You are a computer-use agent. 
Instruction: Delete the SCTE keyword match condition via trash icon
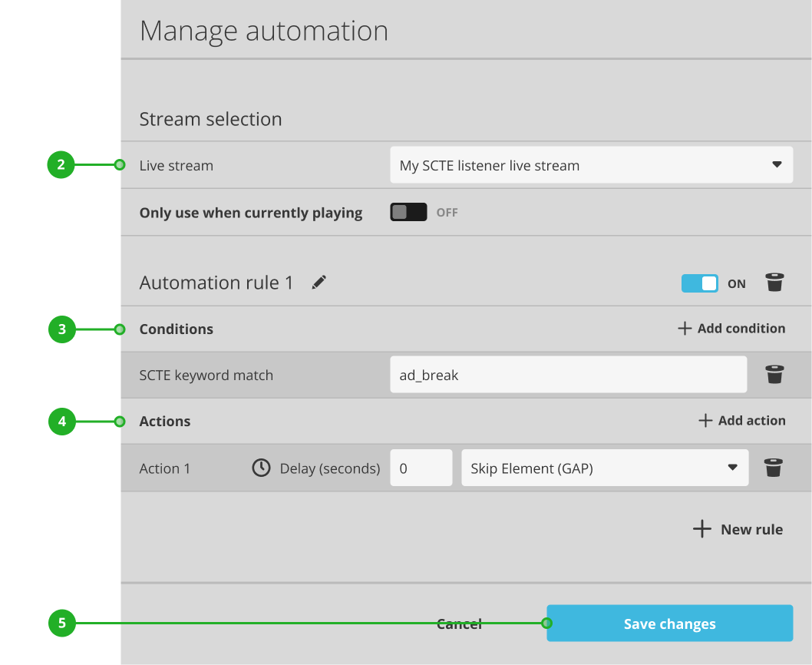point(774,374)
